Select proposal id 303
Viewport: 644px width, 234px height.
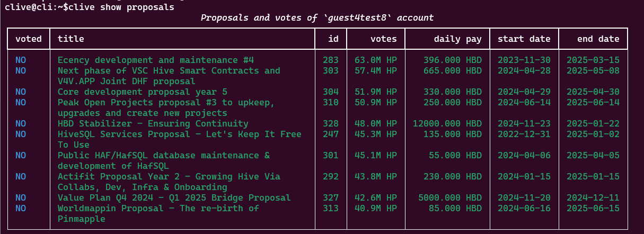click(x=330, y=70)
